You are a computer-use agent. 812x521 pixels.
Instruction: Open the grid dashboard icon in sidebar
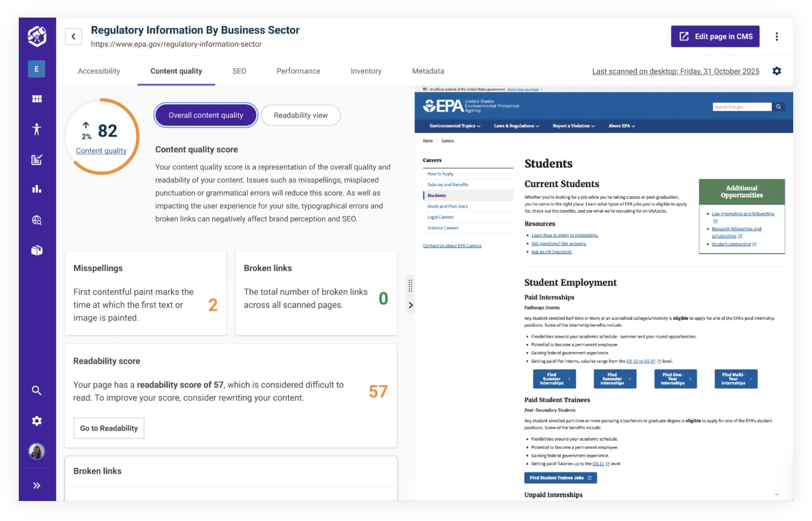coord(37,98)
